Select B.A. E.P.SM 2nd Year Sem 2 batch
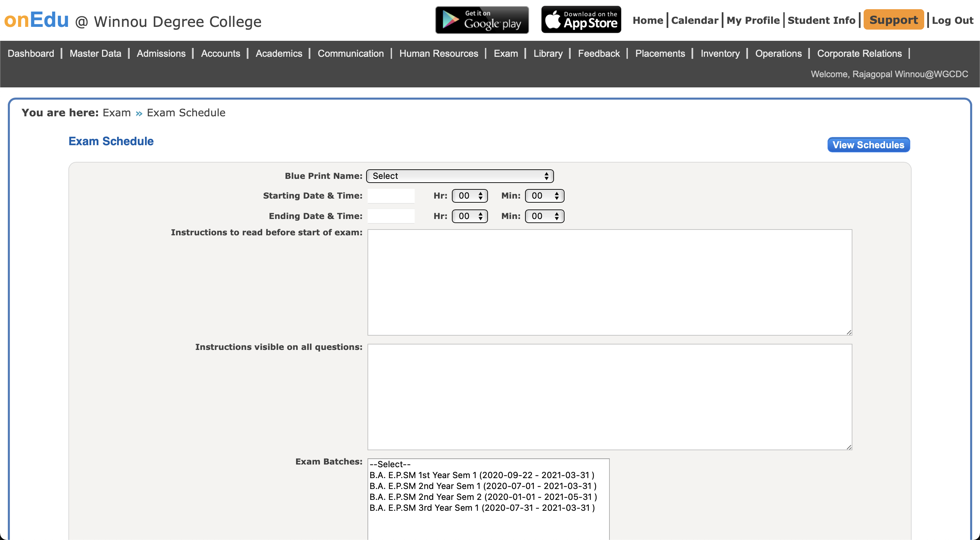This screenshot has height=540, width=980. (483, 497)
